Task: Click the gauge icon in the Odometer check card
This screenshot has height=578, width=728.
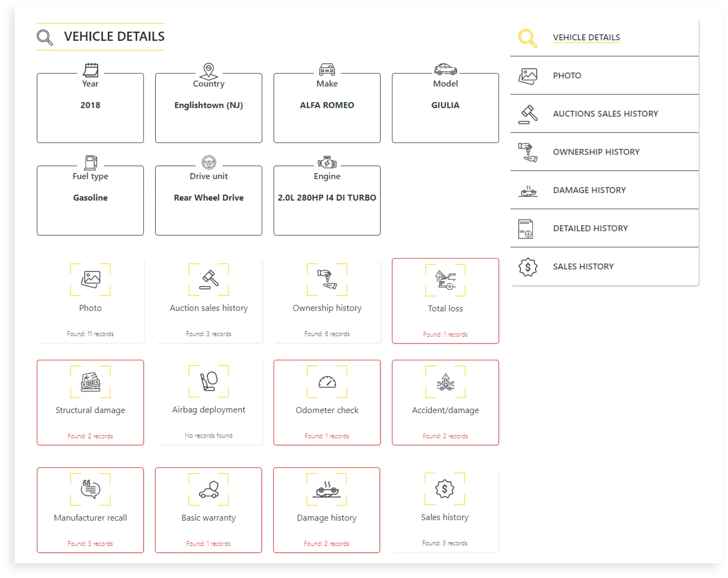Action: pos(327,382)
